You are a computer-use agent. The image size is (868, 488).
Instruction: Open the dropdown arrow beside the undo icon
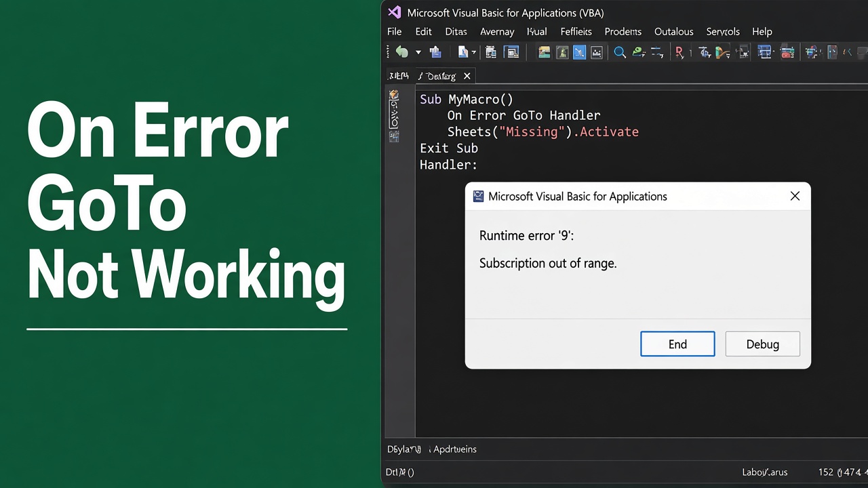pyautogui.click(x=418, y=53)
